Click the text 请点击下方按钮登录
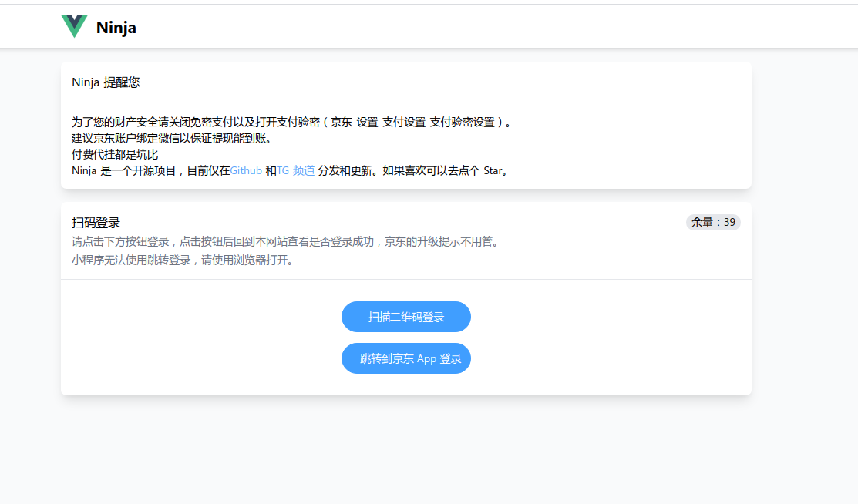 [120, 241]
